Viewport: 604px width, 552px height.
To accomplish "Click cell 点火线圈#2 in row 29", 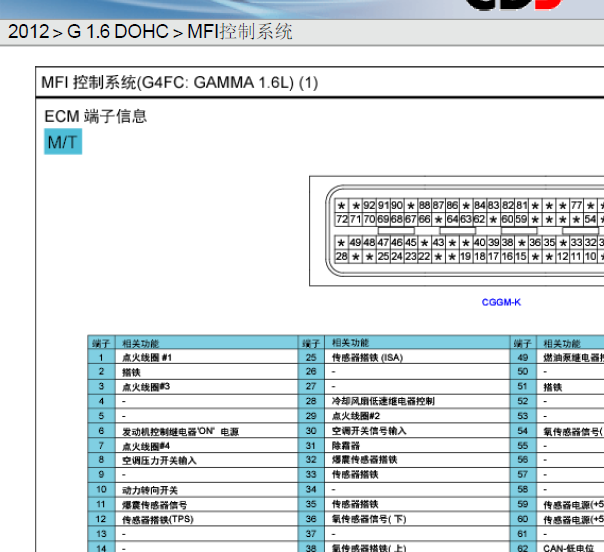I will pos(418,416).
